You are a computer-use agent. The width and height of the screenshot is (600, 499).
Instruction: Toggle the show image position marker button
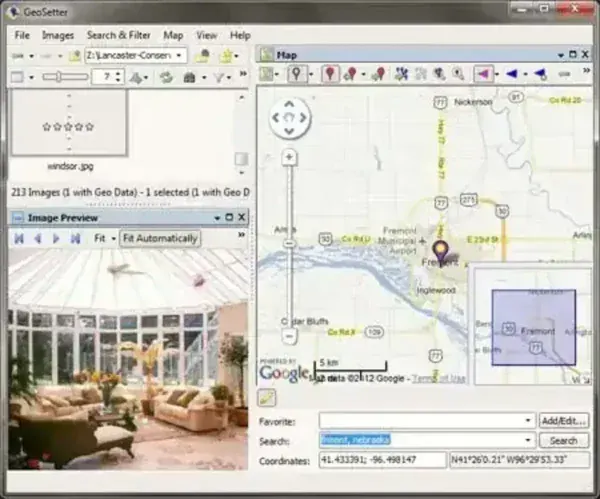pyautogui.click(x=297, y=73)
